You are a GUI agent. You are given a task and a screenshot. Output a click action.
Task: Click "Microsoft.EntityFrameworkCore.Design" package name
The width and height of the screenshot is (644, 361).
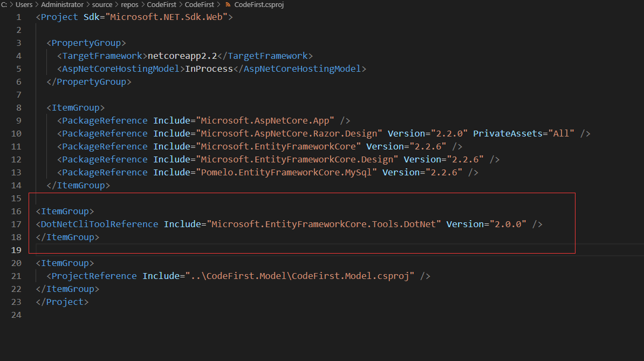[x=297, y=159]
